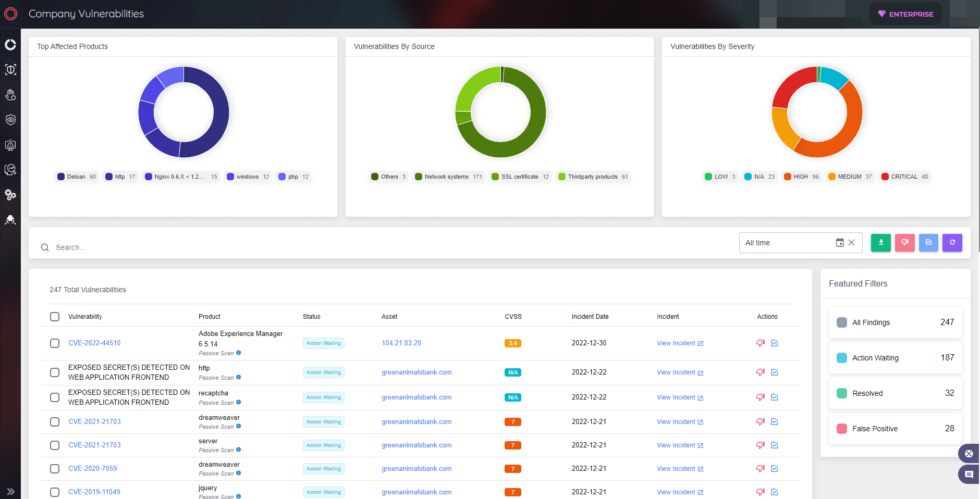Click the pink thumbs-down bulk button

pyautogui.click(x=905, y=243)
